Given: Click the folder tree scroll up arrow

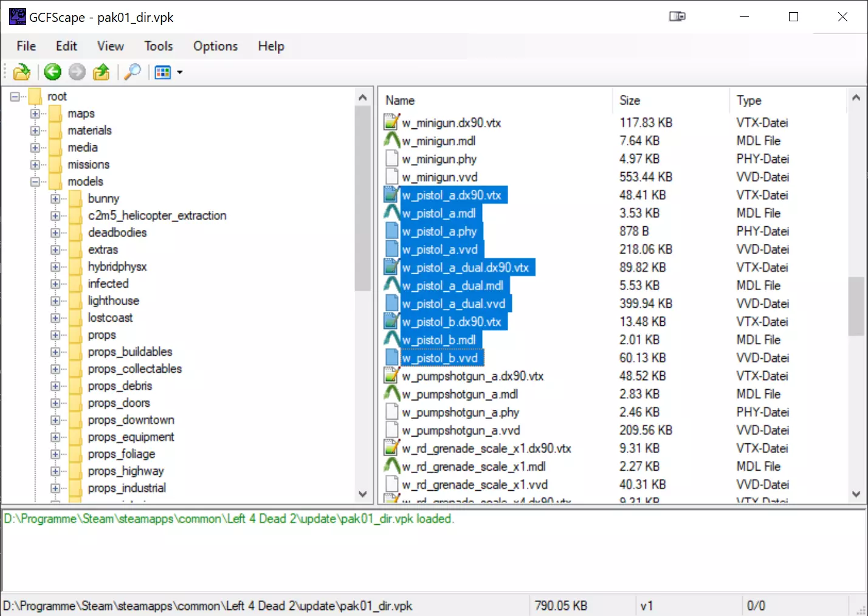Looking at the screenshot, I should (x=363, y=97).
